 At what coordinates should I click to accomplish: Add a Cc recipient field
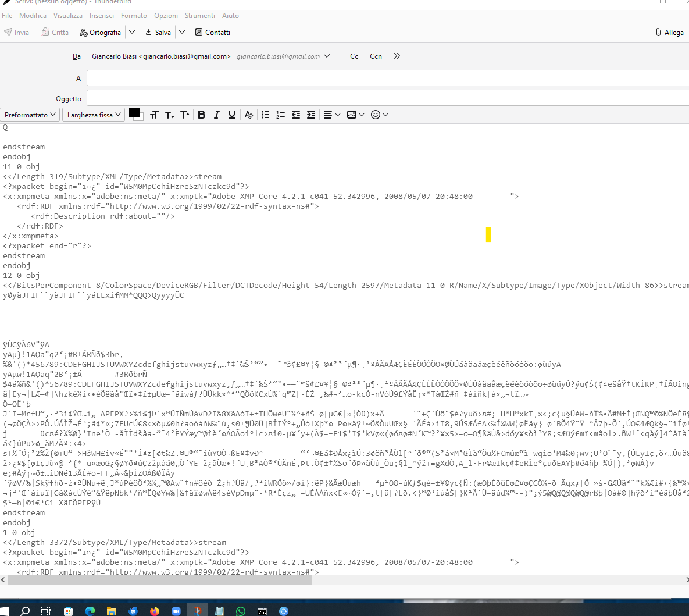pos(354,56)
